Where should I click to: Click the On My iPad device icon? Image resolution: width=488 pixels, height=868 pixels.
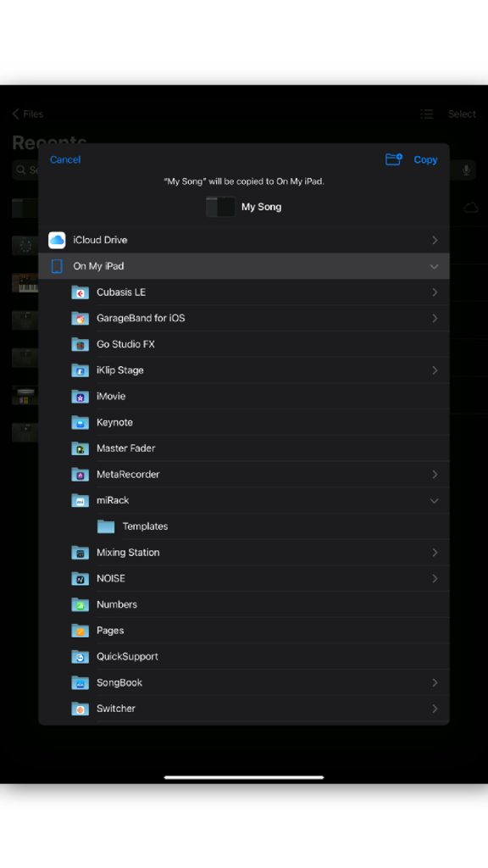point(57,266)
